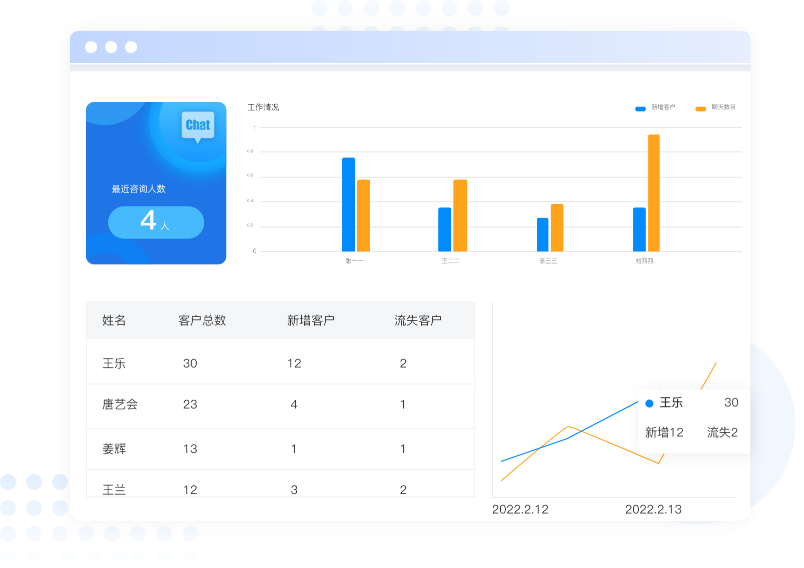Click the first white dot in title bar

91,47
